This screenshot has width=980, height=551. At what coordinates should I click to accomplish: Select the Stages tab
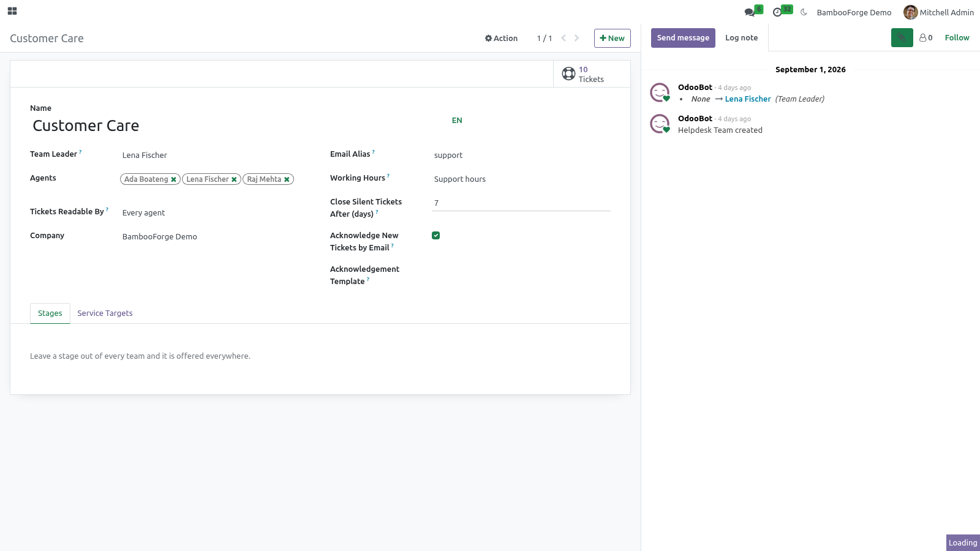(x=50, y=313)
